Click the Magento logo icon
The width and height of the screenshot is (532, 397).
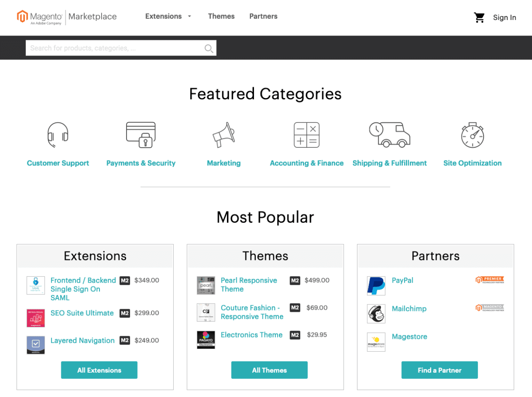[22, 16]
